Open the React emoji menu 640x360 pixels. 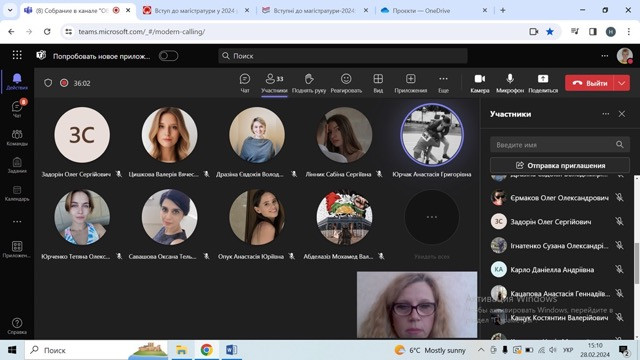(x=346, y=83)
